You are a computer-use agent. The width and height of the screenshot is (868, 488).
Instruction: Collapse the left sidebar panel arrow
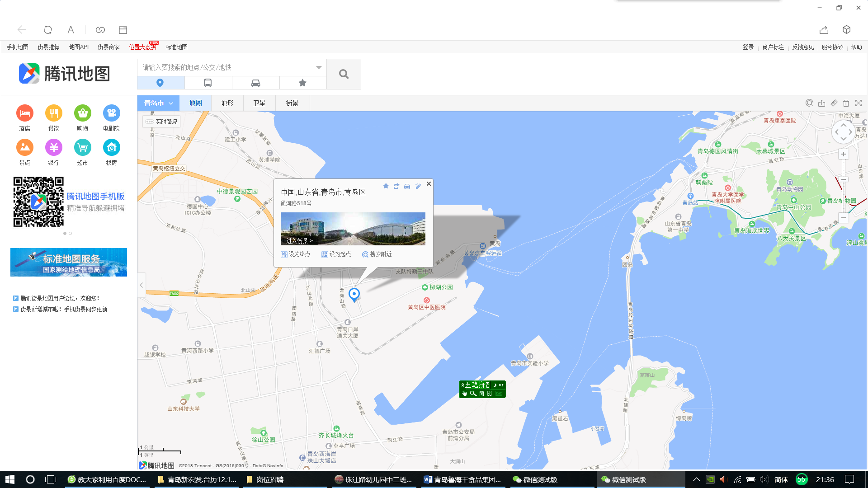[x=142, y=285]
